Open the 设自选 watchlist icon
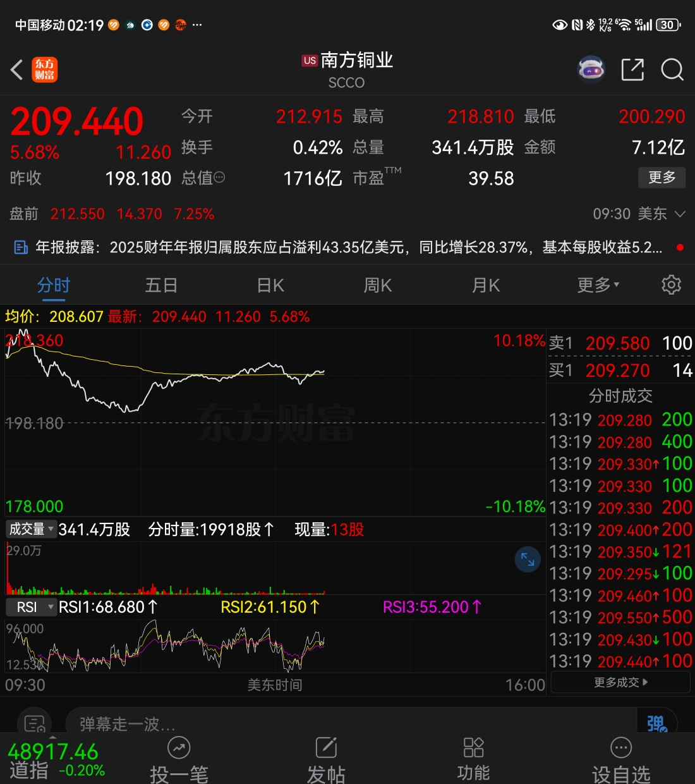Screen dimensions: 695x784 pos(621,748)
